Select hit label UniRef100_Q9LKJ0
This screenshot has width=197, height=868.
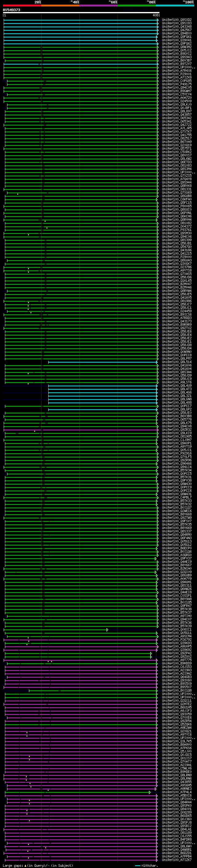coord(177,104)
